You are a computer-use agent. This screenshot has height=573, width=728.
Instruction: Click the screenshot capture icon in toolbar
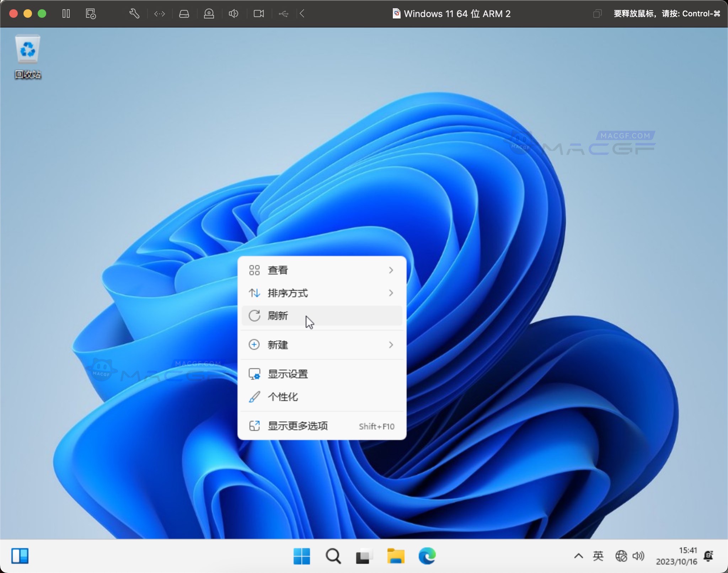click(x=90, y=14)
